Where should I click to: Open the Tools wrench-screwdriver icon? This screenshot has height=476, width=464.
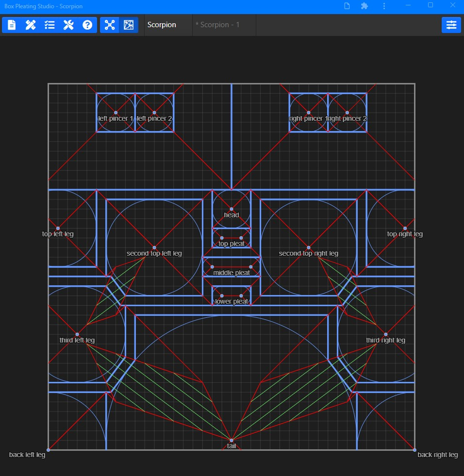[x=68, y=25]
